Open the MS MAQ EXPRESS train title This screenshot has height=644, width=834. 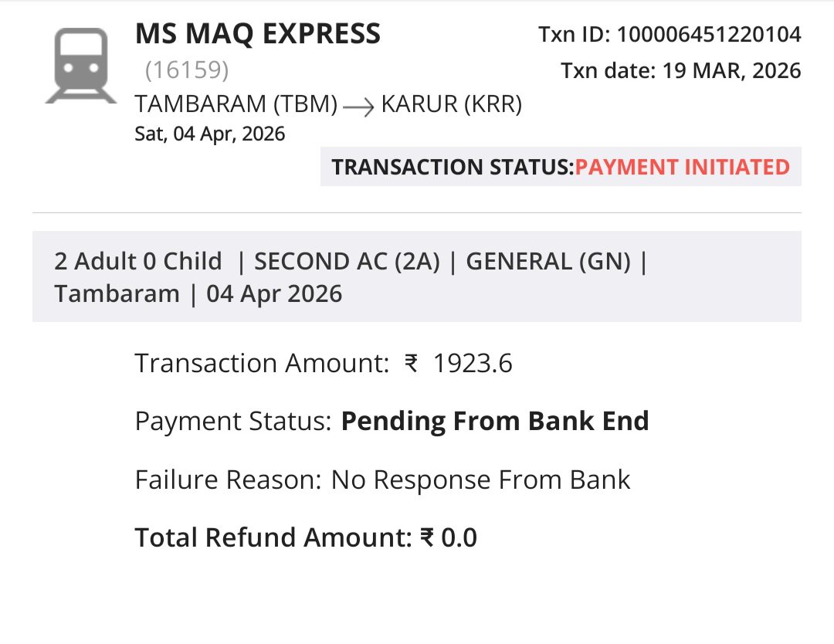(x=258, y=34)
